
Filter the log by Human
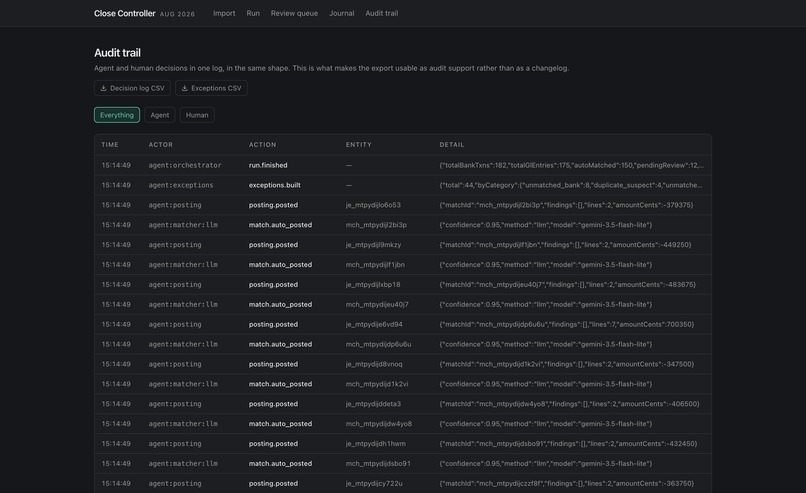(197, 115)
